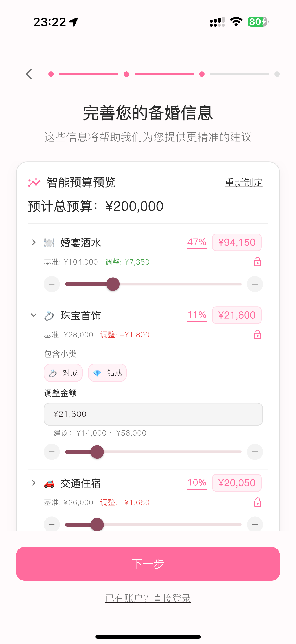Go back with the left chevron arrow
The width and height of the screenshot is (296, 644).
coord(29,74)
